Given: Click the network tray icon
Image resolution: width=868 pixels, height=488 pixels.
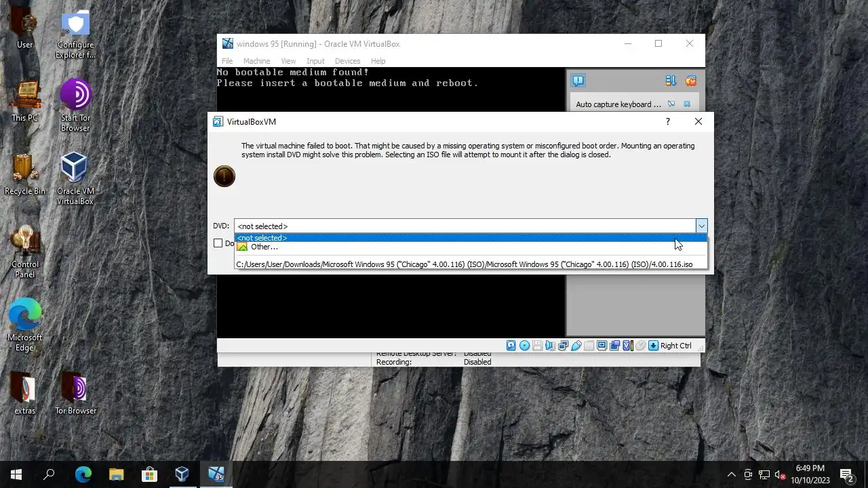Looking at the screenshot, I should pos(764,474).
